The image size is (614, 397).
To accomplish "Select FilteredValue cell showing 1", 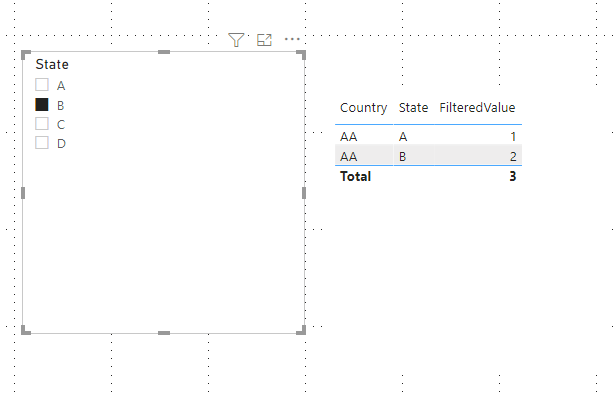I will click(x=513, y=137).
